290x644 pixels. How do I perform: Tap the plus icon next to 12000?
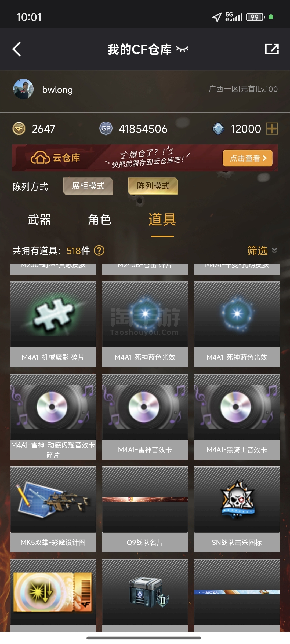(272, 129)
